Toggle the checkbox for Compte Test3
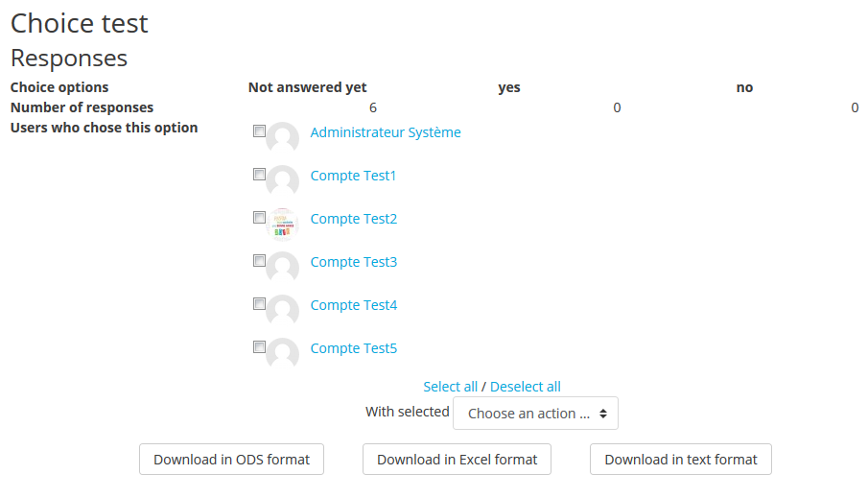Image resolution: width=868 pixels, height=498 pixels. pos(259,261)
